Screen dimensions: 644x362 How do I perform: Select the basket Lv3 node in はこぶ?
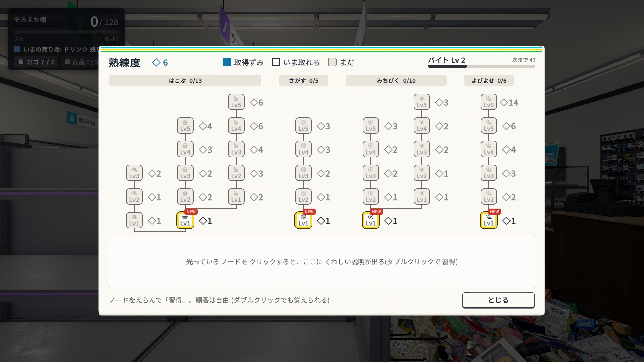click(185, 173)
